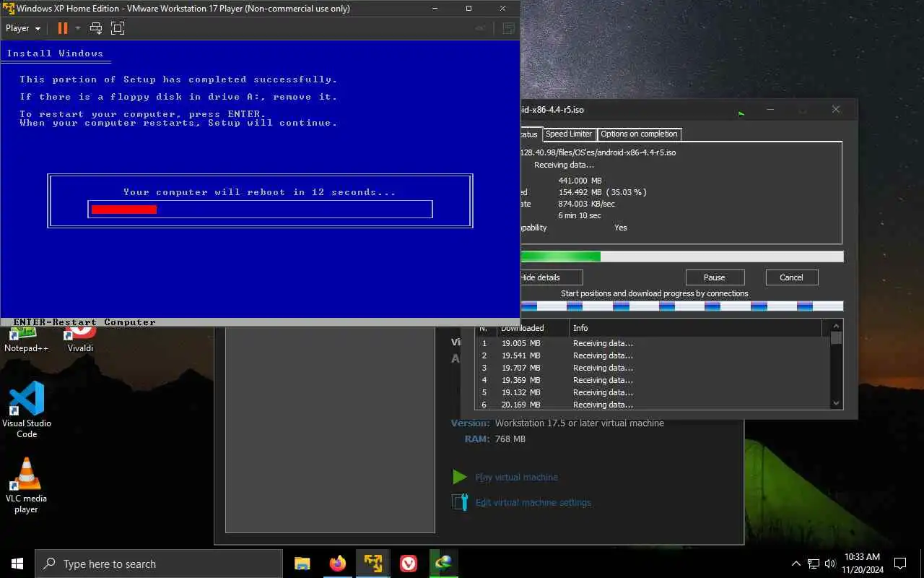Open the Player menu
This screenshot has height=578, width=924.
(23, 28)
